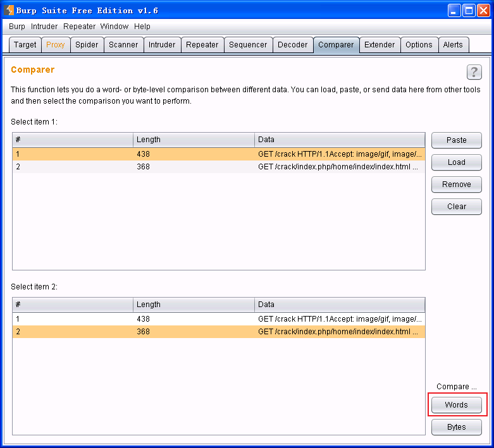This screenshot has height=448, width=494.
Task: Close the Burp Suite window
Action: click(x=483, y=11)
